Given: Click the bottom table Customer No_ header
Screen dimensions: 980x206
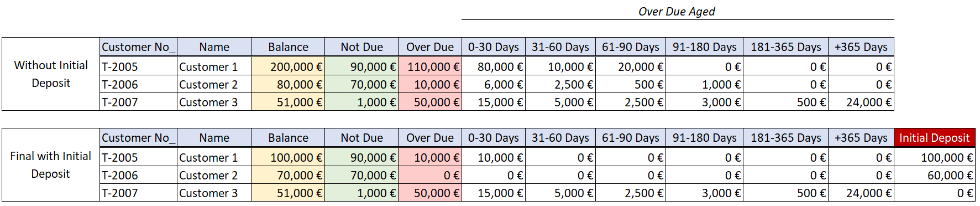Looking at the screenshot, I should point(138,138).
